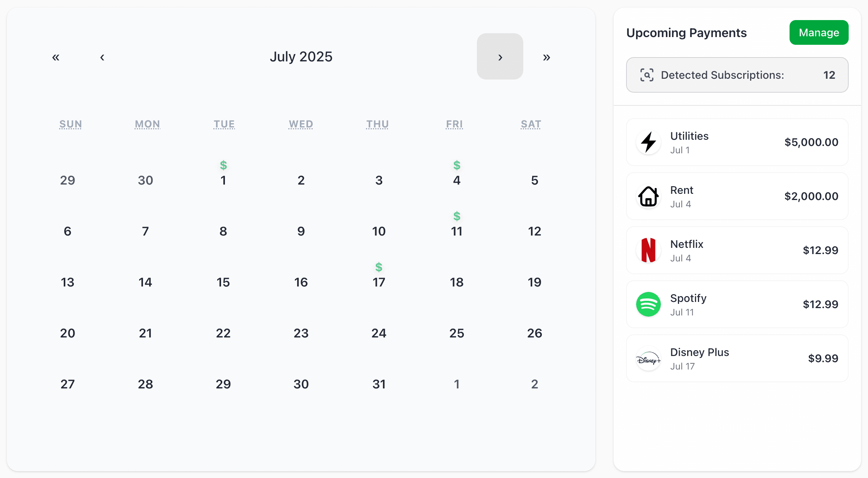Select July 26 on the calendar
This screenshot has width=868, height=478.
pyautogui.click(x=534, y=333)
